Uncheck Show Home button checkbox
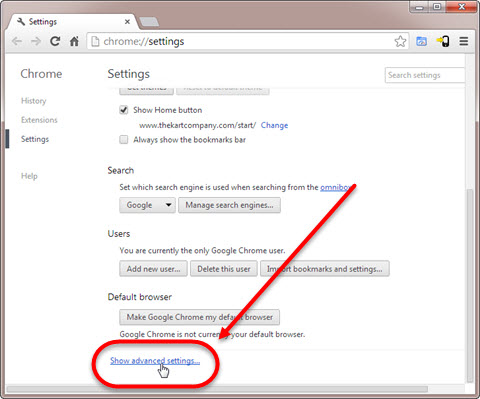 click(124, 110)
